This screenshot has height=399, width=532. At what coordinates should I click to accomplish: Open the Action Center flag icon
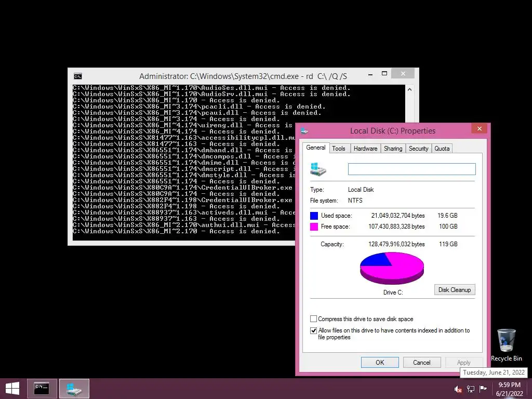click(483, 389)
